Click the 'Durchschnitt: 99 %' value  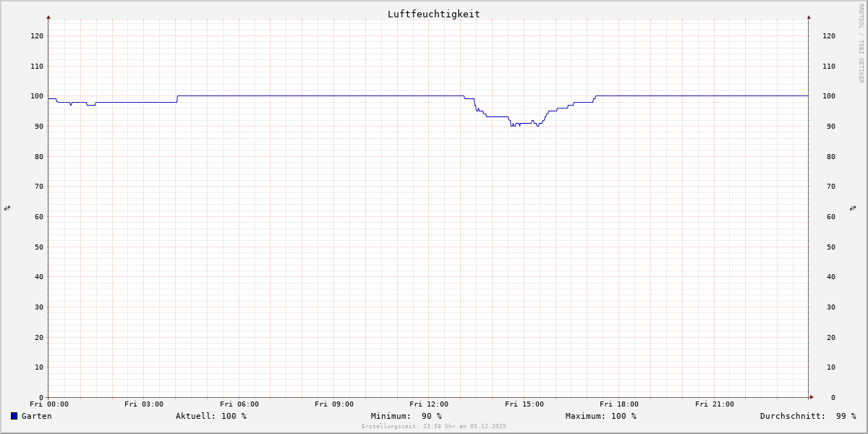[x=808, y=416]
